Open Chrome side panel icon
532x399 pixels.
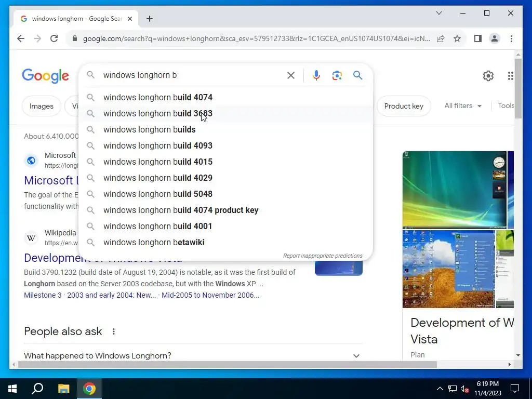click(x=478, y=38)
